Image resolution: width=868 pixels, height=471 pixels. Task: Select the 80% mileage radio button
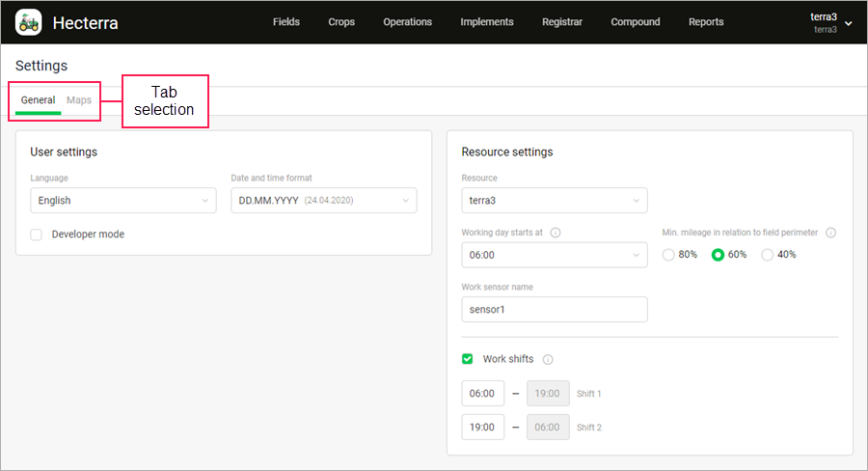[668, 255]
